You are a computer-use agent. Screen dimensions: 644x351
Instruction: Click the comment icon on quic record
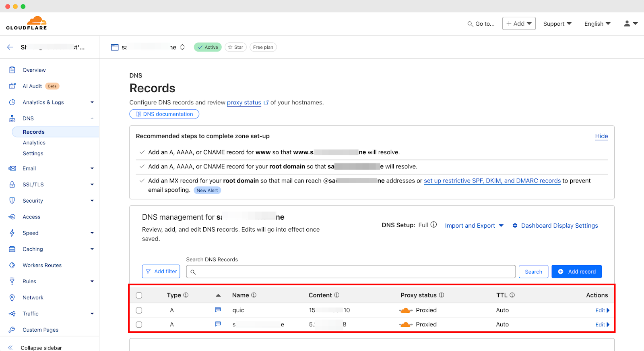tap(218, 310)
